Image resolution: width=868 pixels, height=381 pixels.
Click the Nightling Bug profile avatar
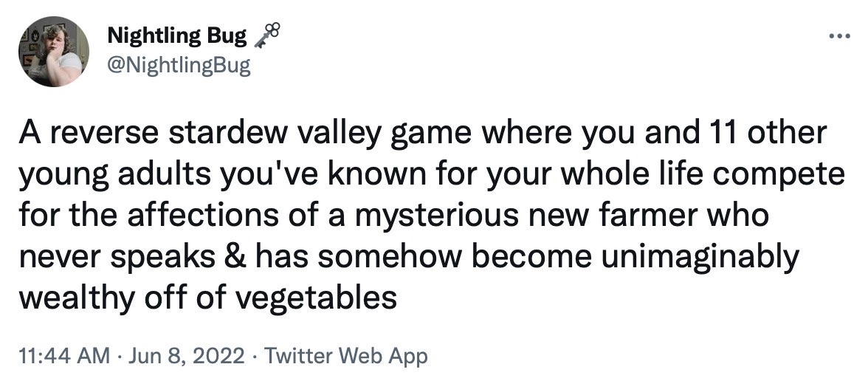click(x=54, y=52)
